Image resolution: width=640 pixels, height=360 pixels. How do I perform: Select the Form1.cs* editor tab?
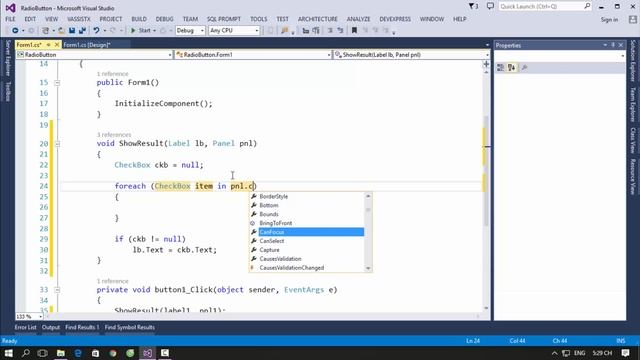tap(29, 45)
